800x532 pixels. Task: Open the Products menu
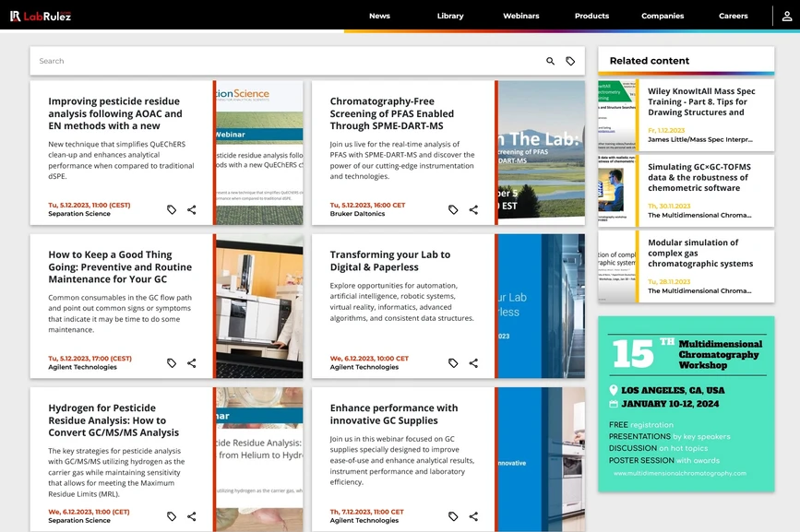click(x=591, y=16)
